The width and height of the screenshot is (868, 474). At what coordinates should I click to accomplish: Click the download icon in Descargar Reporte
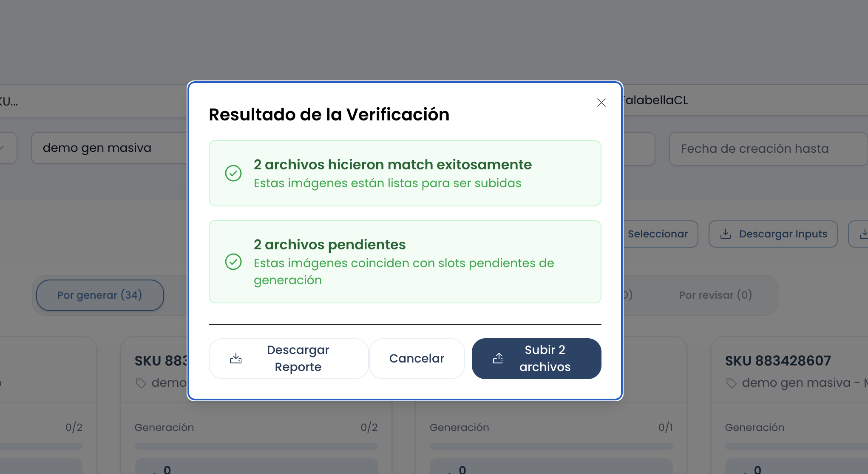[x=236, y=358]
